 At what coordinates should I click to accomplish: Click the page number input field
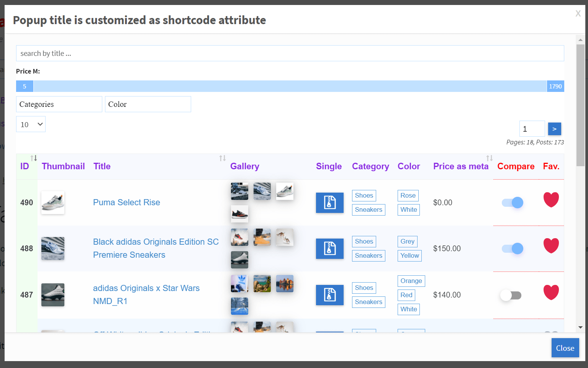pyautogui.click(x=532, y=129)
